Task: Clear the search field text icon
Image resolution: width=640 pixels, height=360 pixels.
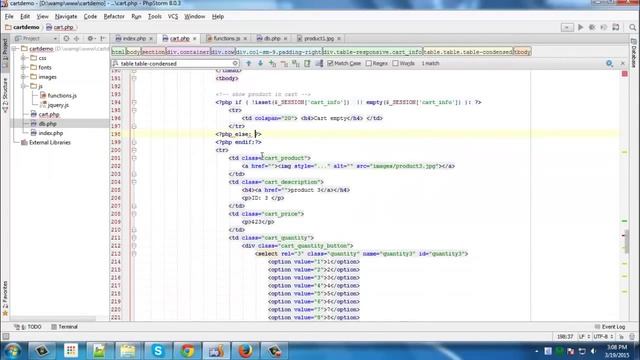Action: [235, 64]
